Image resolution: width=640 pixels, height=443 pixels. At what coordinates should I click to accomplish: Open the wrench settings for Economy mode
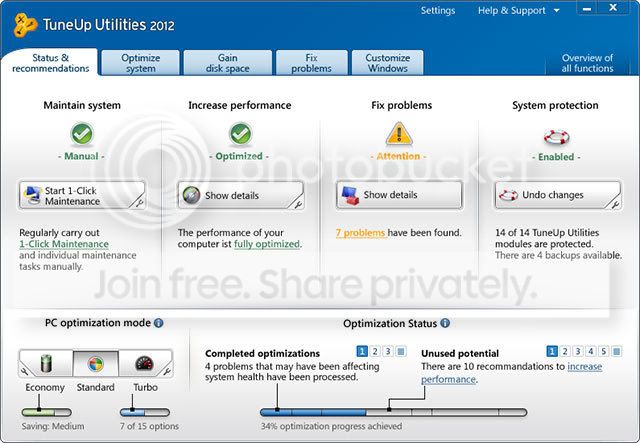coord(24,371)
